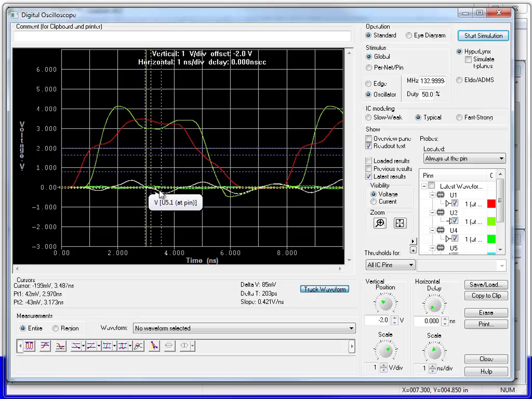Click the rising-edge measurement icon
This screenshot has height=399, width=532.
[45, 346]
